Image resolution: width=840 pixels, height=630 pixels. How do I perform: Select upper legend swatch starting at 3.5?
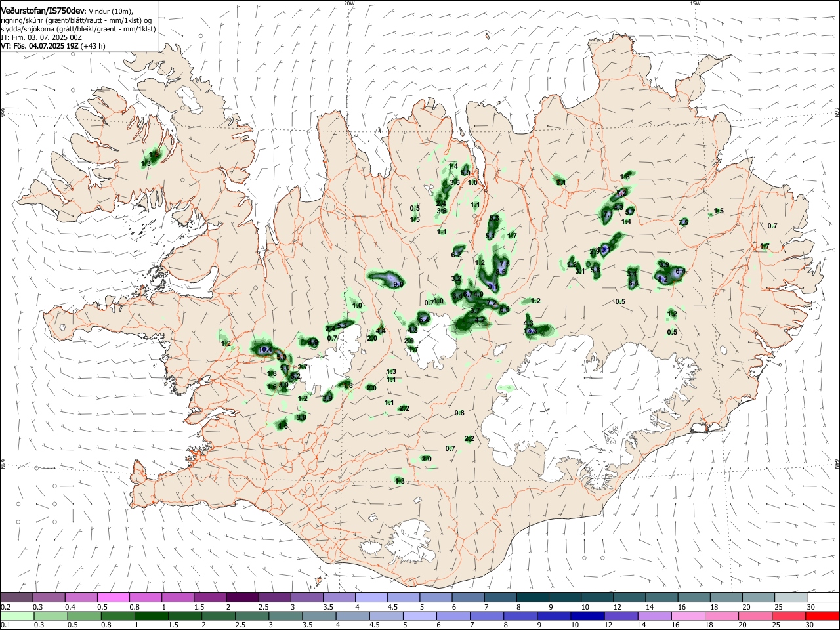339,597
